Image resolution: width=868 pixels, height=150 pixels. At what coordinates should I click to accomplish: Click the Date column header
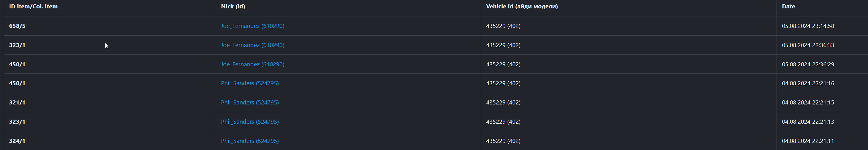788,7
